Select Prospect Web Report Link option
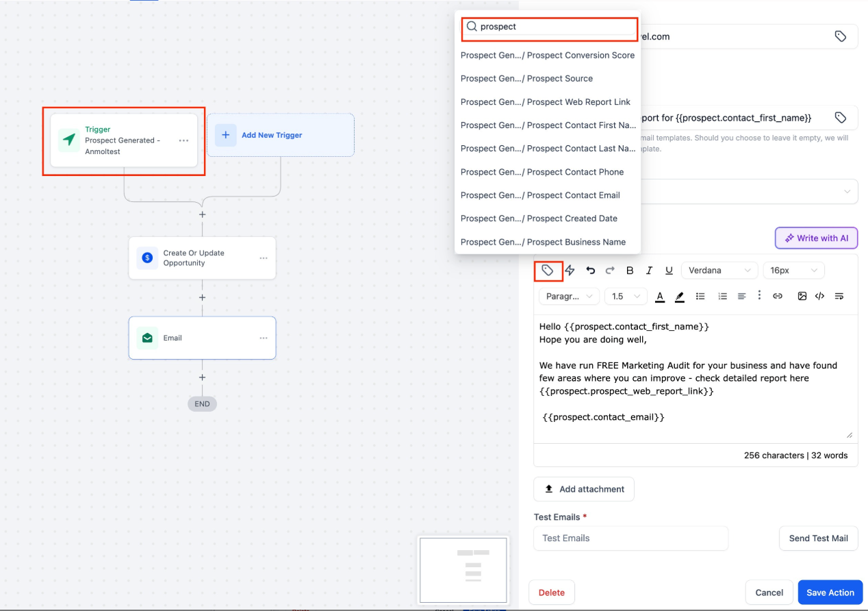The height and width of the screenshot is (611, 868). pyautogui.click(x=548, y=102)
